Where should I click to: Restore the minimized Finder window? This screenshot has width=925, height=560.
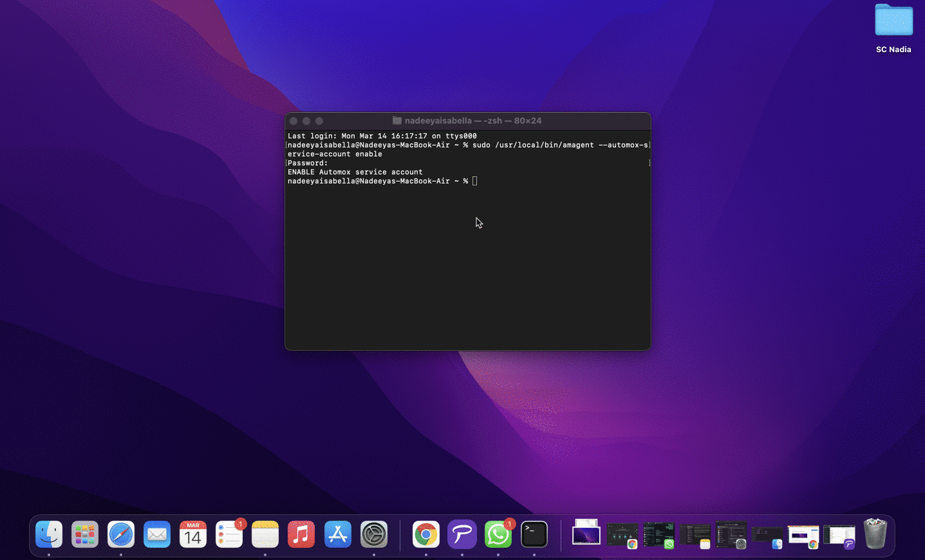click(767, 536)
